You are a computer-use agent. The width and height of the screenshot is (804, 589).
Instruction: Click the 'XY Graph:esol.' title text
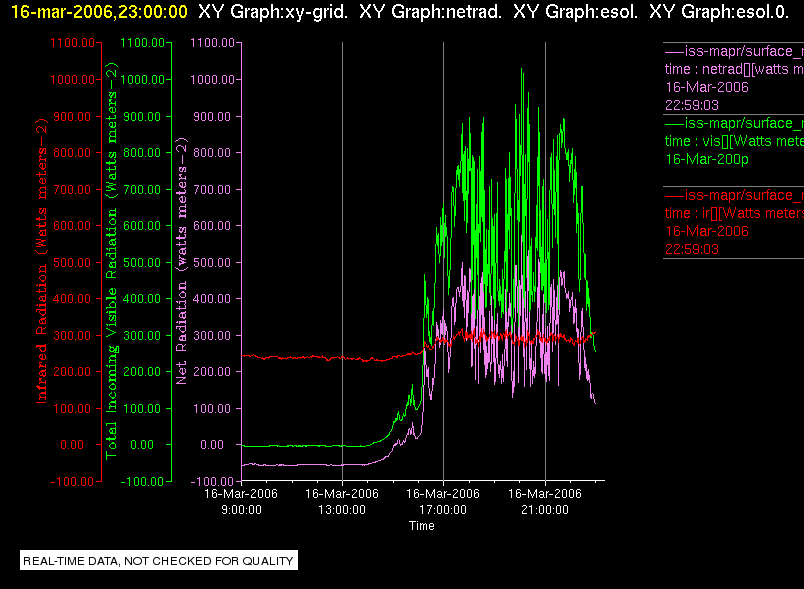tap(575, 12)
